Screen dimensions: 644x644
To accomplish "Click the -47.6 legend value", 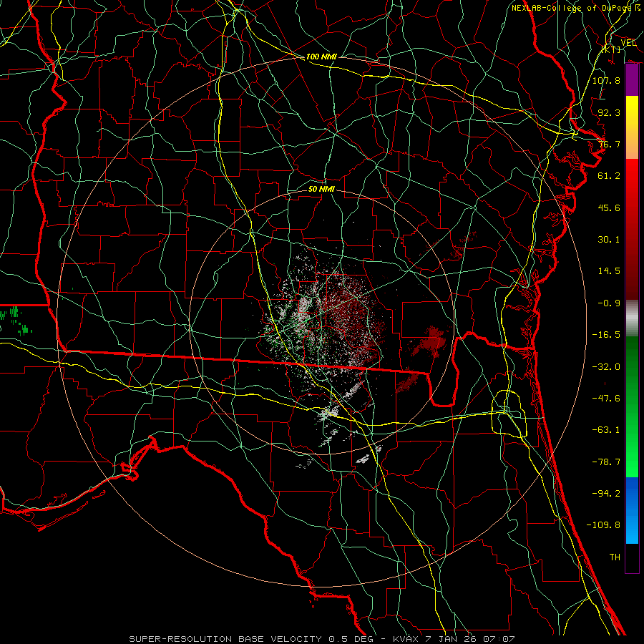I will pos(606,399).
